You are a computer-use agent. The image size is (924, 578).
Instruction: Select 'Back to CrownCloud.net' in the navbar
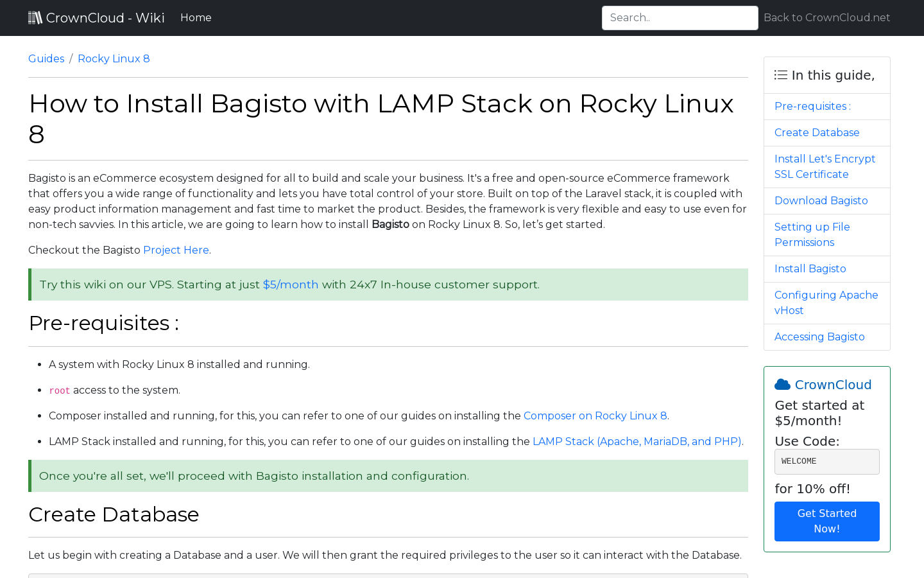[x=826, y=17]
